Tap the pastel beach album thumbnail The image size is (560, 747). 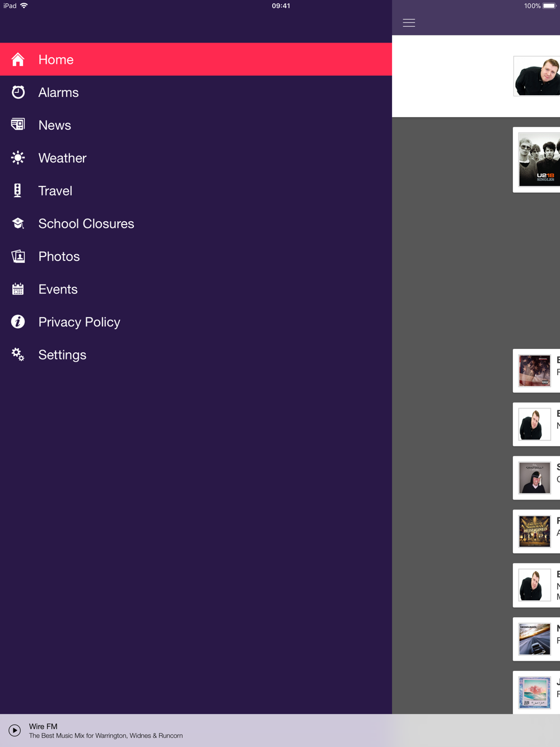[x=534, y=693]
